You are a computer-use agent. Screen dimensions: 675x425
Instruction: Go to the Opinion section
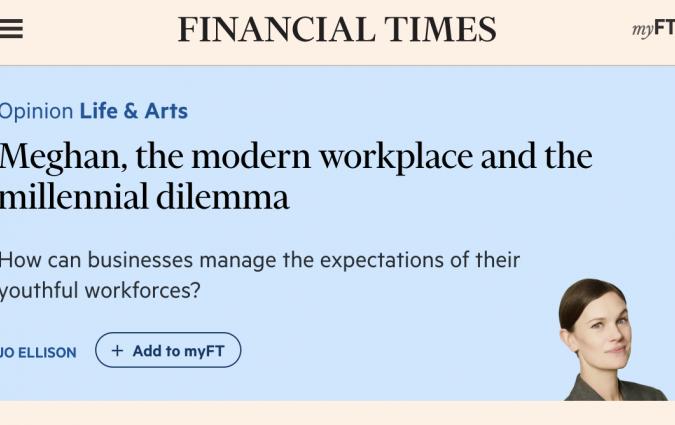(36, 111)
